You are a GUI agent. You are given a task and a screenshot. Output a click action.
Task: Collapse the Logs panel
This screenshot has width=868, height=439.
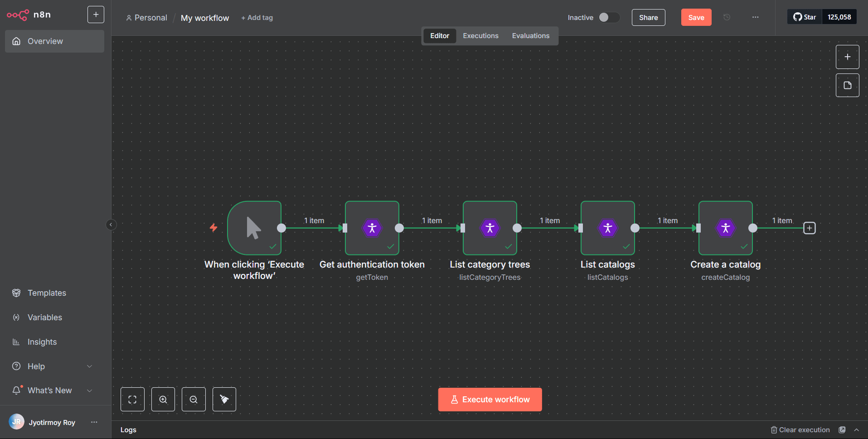(856, 429)
